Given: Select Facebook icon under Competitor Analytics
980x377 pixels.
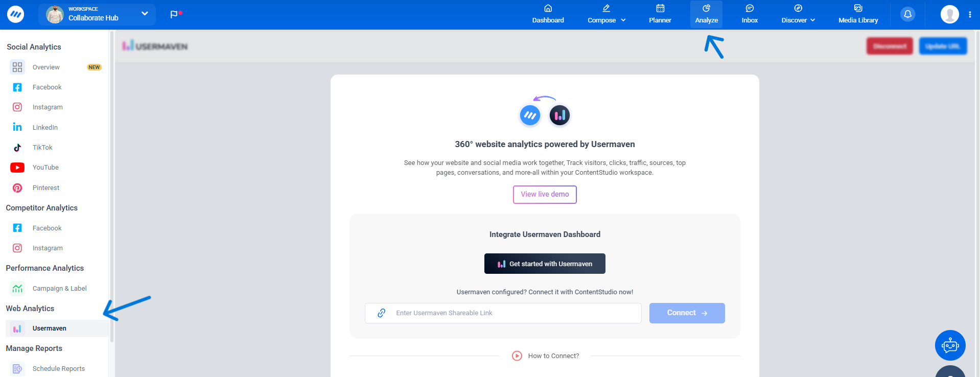Looking at the screenshot, I should click(x=17, y=228).
